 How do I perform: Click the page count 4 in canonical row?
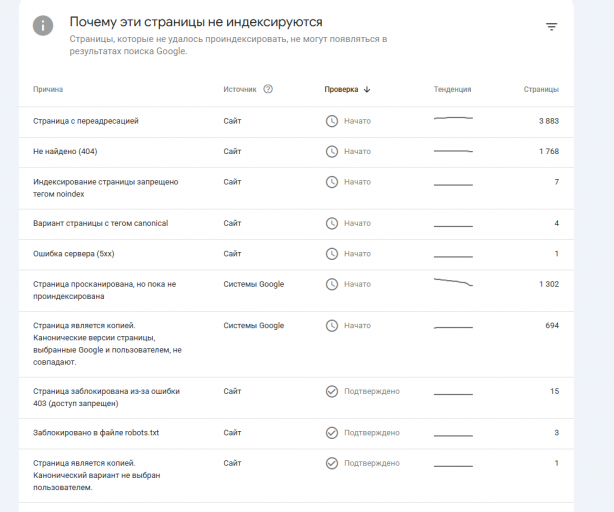click(x=557, y=224)
